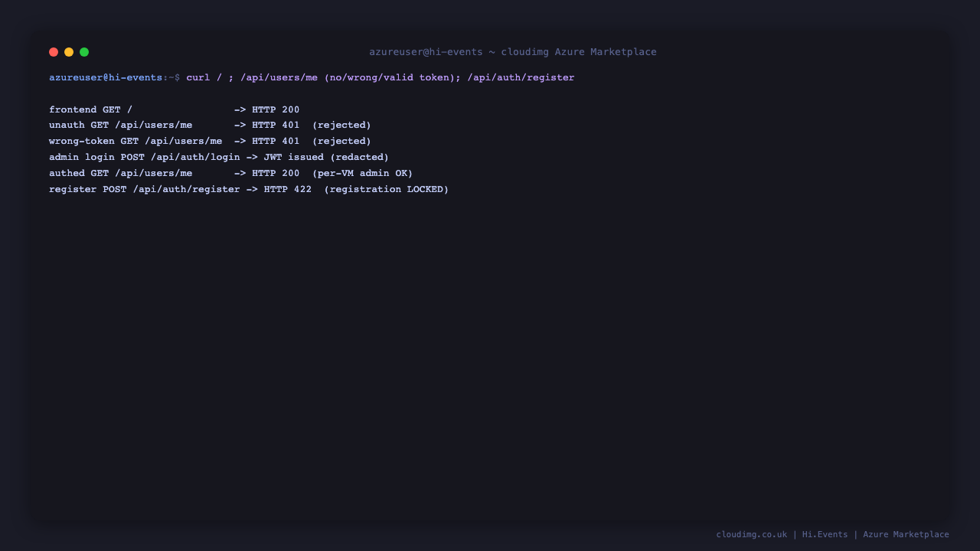Select the 'admin login POST /api/auth/login' line
Viewport: 980px width, 551px height.
pos(219,157)
